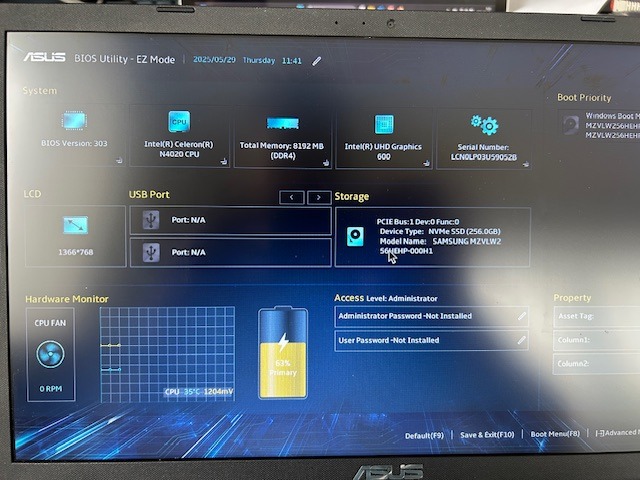Image resolution: width=640 pixels, height=480 pixels.
Task: Click the first Port: N/A row
Action: tap(230, 220)
